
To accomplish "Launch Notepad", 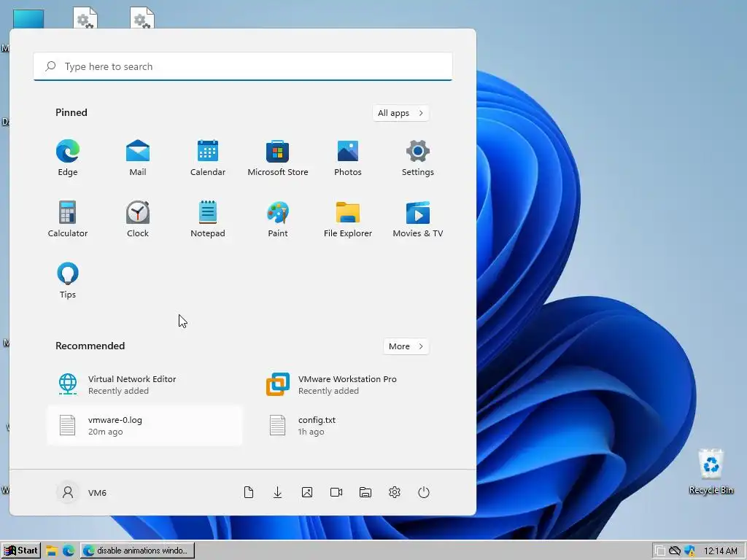I will pyautogui.click(x=208, y=219).
